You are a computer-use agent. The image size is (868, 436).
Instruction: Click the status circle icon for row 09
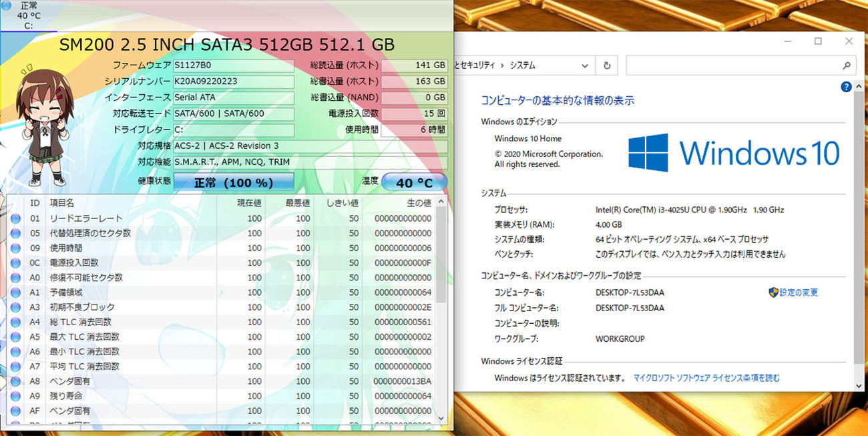pyautogui.click(x=15, y=248)
